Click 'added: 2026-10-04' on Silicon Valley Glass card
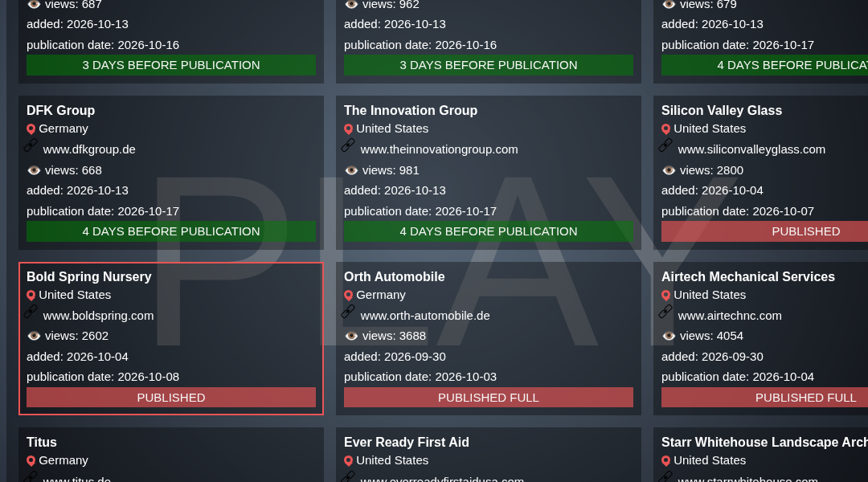 (x=712, y=190)
